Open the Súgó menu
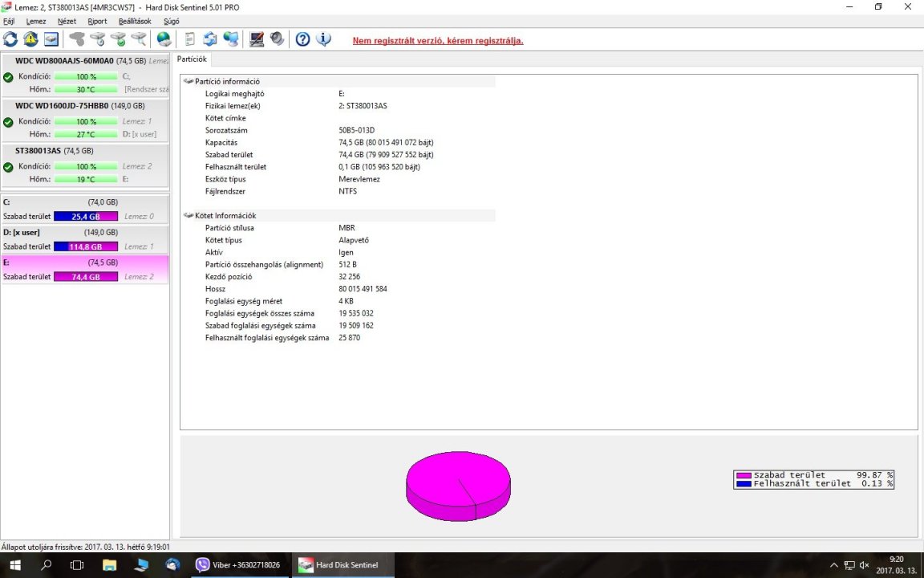Viewport: 924px width, 578px height. [172, 21]
